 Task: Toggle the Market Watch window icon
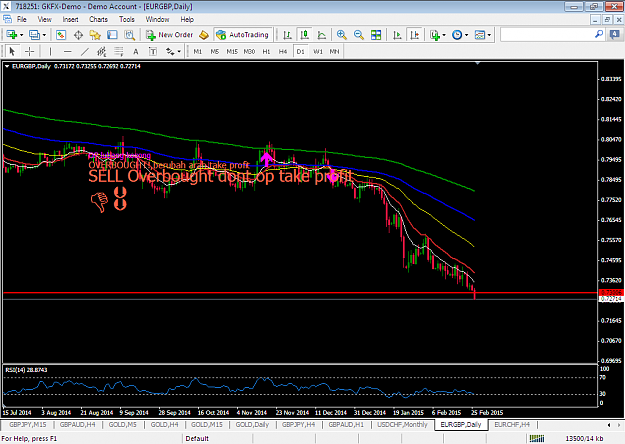pos(61,35)
